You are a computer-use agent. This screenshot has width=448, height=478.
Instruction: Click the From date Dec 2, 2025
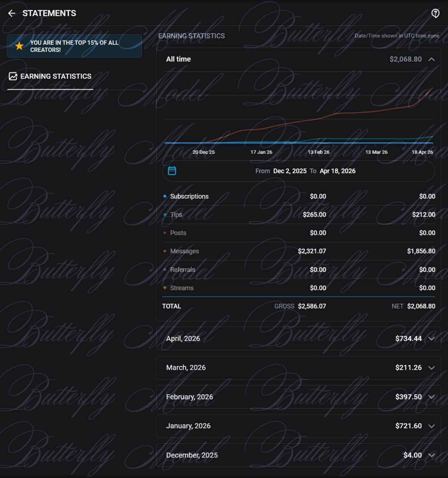click(x=290, y=171)
